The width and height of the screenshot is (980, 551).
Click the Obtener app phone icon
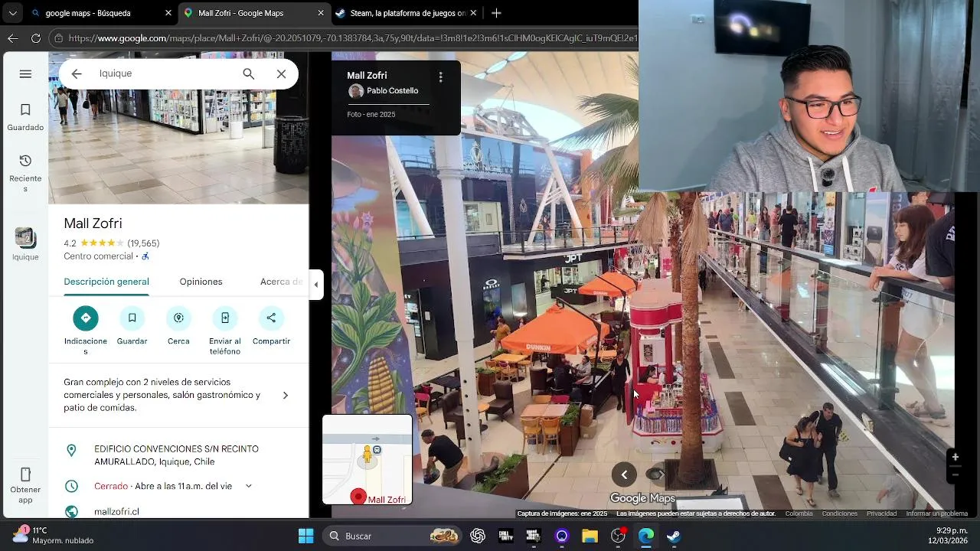(25, 475)
